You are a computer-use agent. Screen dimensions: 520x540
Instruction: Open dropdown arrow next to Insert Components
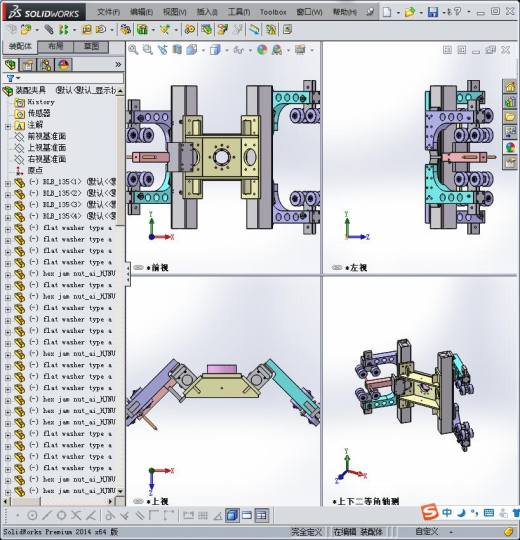point(37,30)
